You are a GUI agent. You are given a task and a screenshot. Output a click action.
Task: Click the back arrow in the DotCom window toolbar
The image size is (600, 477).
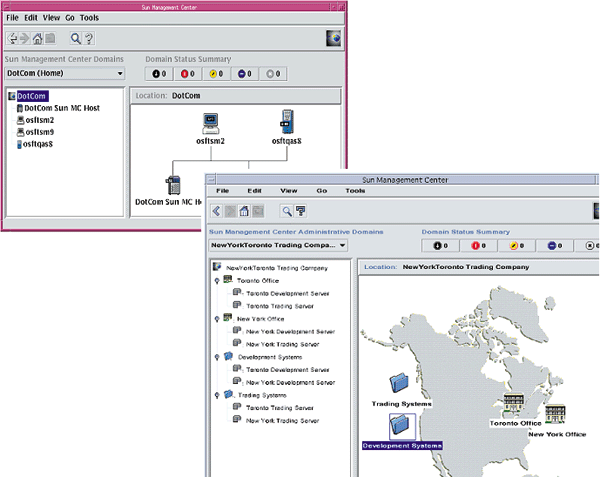tap(14, 40)
